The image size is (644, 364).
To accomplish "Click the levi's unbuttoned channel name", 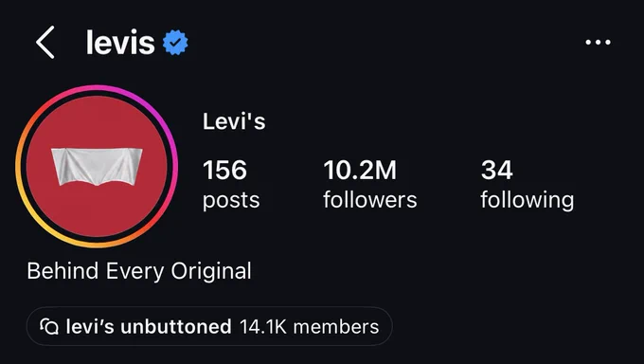I will point(149,327).
